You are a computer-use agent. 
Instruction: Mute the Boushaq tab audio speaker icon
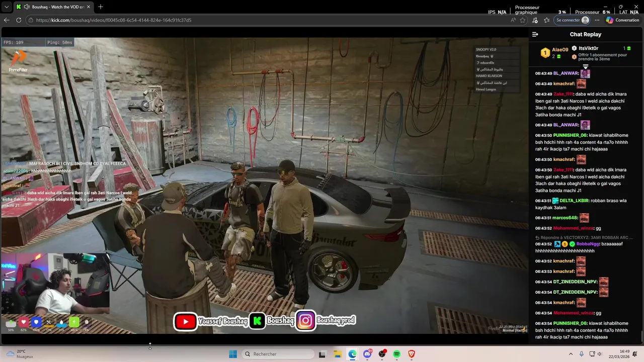(x=26, y=7)
